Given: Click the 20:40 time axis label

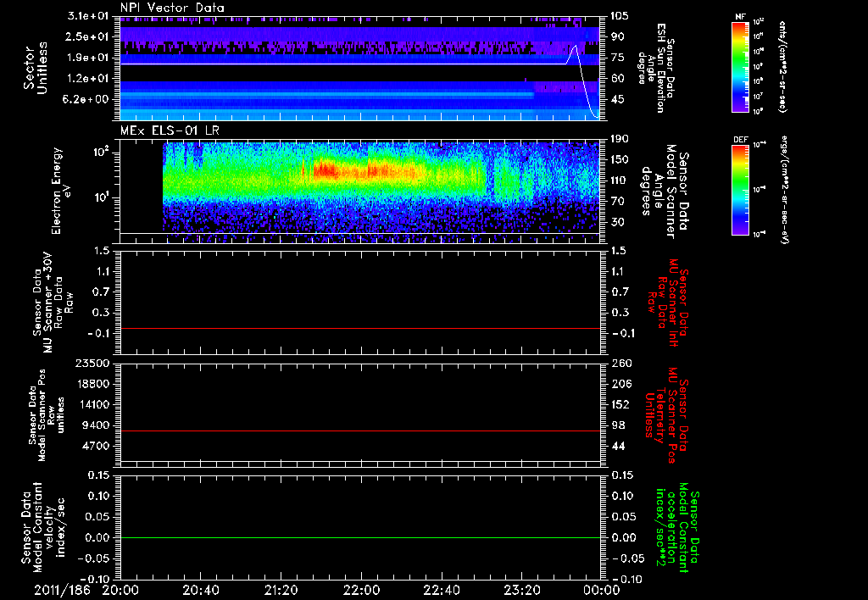Looking at the screenshot, I should pos(200,590).
